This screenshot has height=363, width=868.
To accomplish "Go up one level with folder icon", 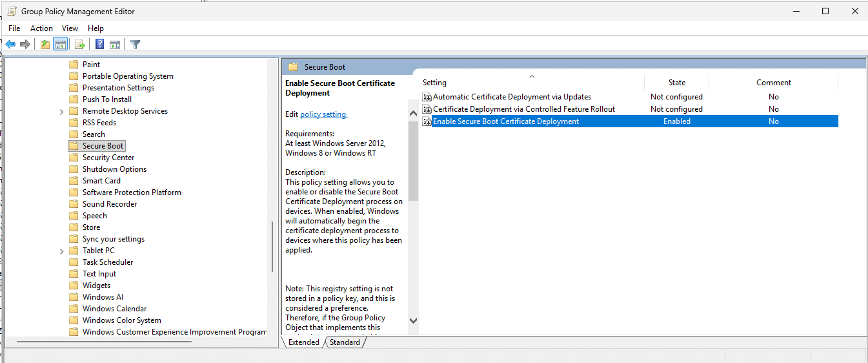I will coord(45,45).
